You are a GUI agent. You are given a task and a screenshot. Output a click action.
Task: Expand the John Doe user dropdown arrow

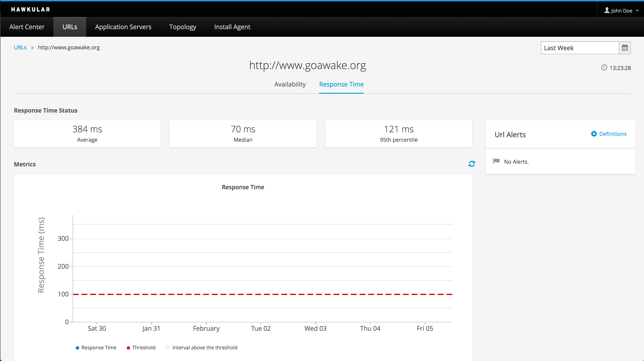(x=637, y=11)
